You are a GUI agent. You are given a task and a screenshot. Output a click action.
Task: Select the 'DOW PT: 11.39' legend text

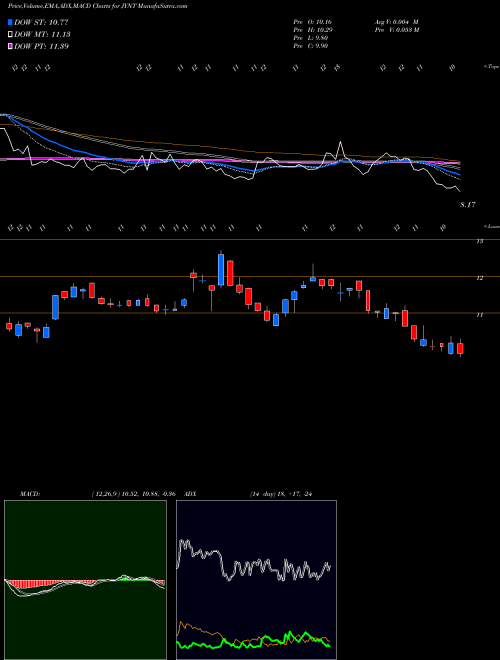(x=41, y=46)
